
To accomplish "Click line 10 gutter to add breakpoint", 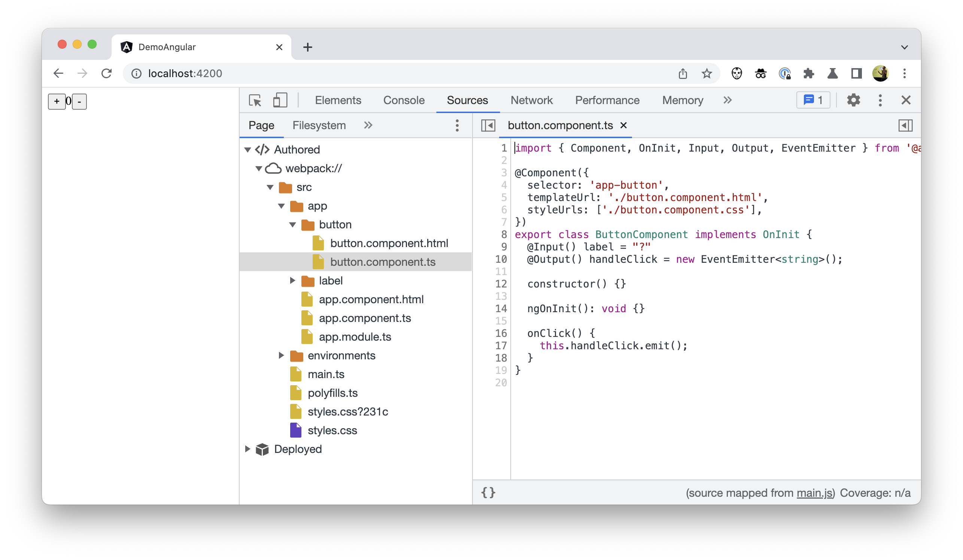I will (x=500, y=259).
